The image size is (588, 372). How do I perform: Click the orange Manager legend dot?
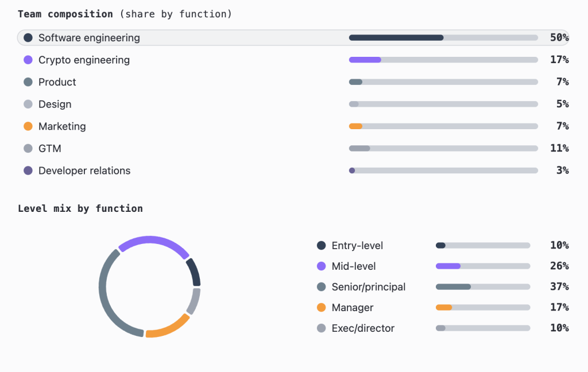coord(322,308)
